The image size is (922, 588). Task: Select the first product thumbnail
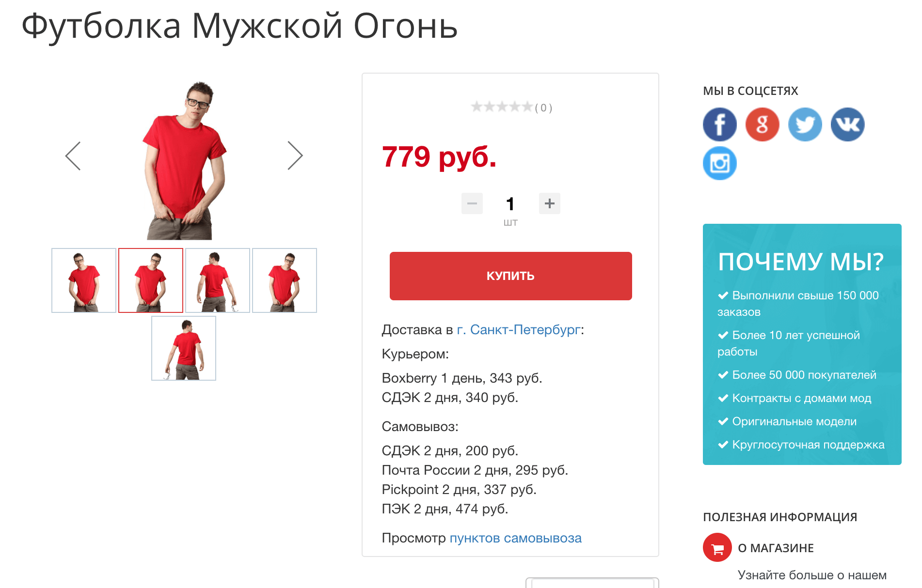coord(84,280)
